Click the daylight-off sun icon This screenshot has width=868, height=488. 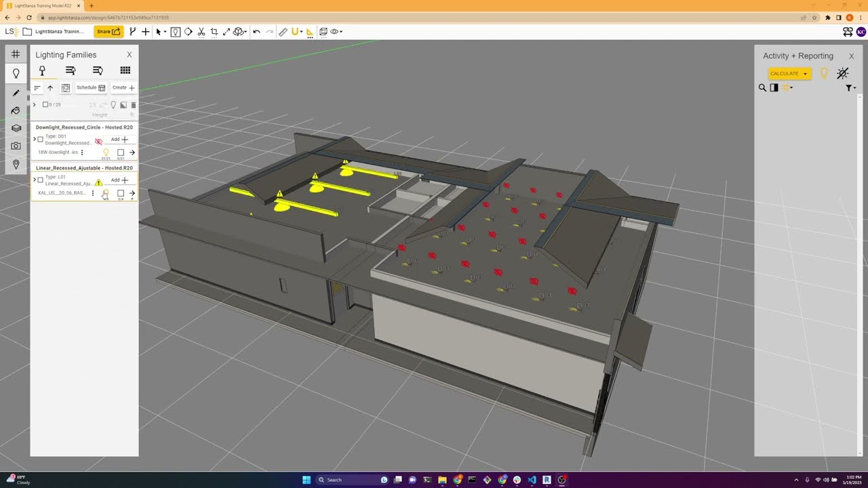coord(842,73)
